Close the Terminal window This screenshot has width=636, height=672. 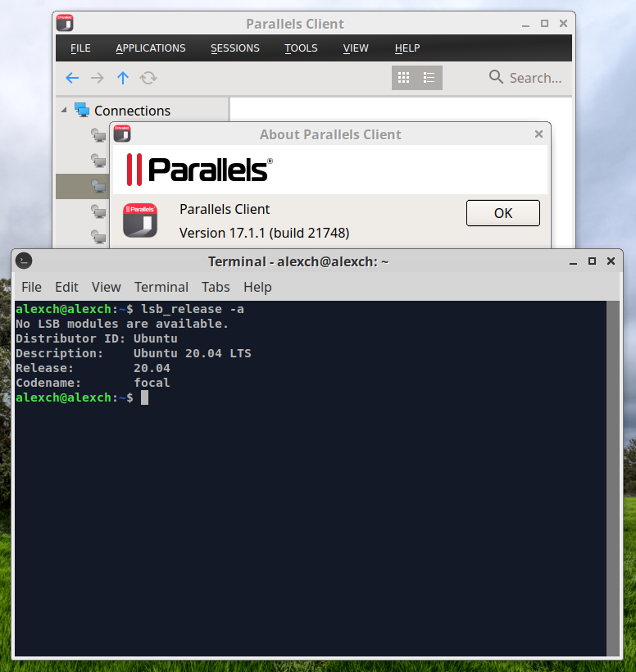click(611, 261)
